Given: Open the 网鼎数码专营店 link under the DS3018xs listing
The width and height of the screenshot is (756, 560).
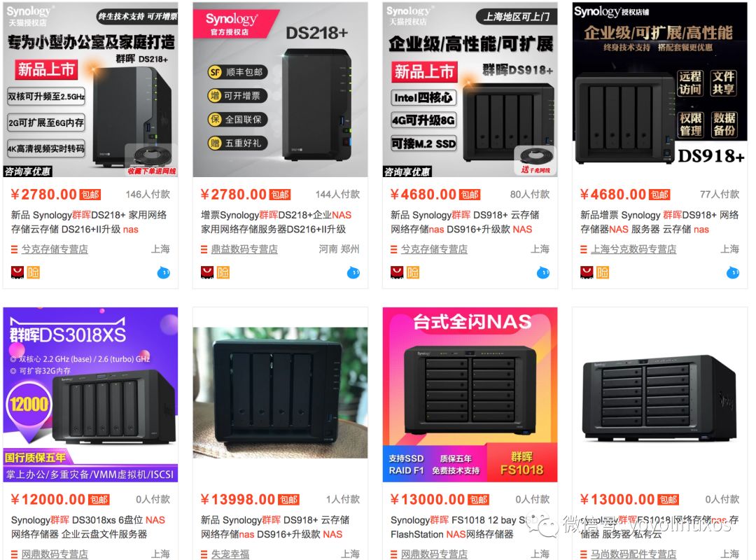Looking at the screenshot, I should pyautogui.click(x=55, y=554).
